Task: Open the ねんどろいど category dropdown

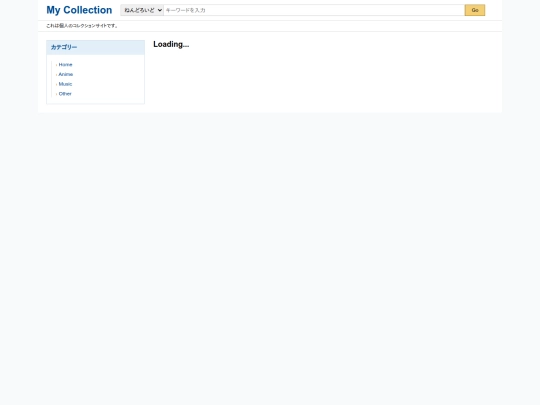Action: coord(142,10)
